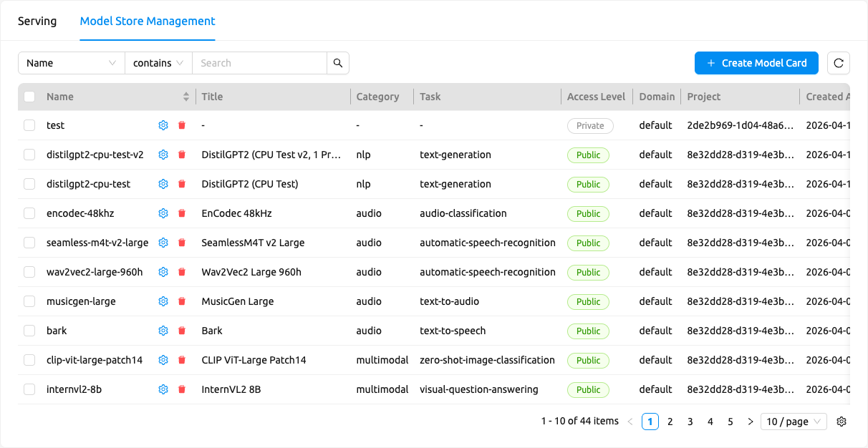Expand the contains operator dropdown
Viewport: 868px width, 448px height.
pos(158,63)
